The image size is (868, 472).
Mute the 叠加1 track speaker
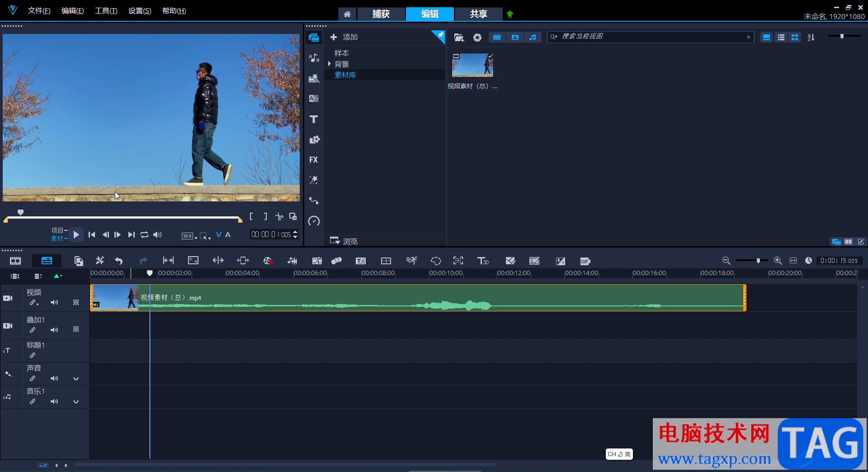[54, 330]
